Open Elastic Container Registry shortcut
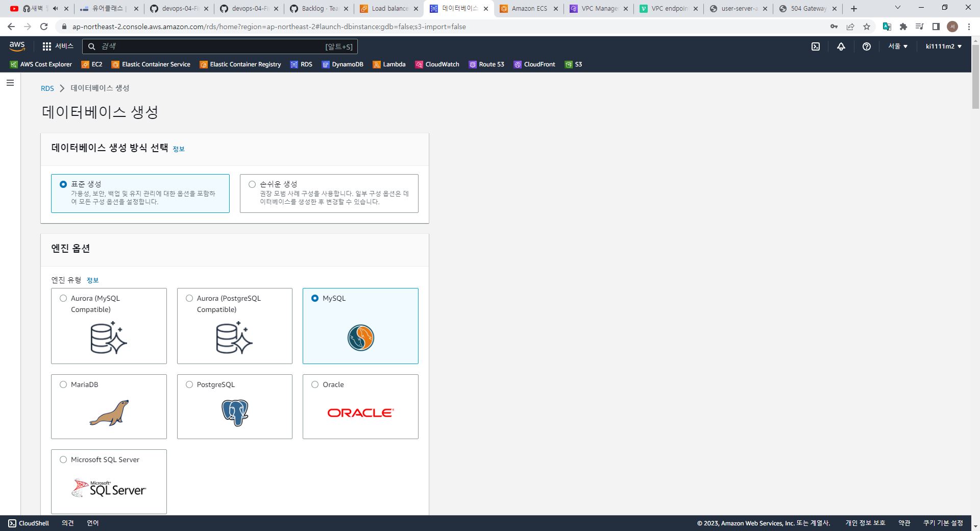The width and height of the screenshot is (980, 531). (x=240, y=64)
